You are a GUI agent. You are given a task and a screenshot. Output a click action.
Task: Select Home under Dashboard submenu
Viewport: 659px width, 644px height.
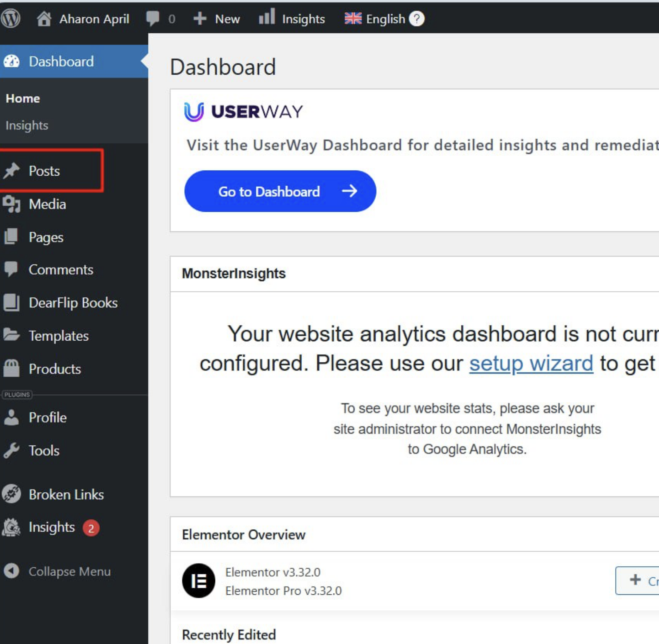click(x=23, y=98)
